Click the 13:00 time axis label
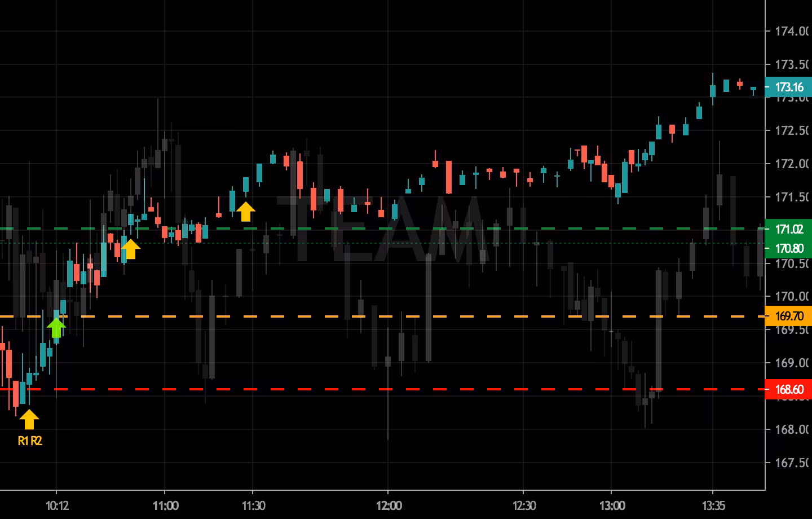Viewport: 812px width, 519px height. tap(612, 505)
